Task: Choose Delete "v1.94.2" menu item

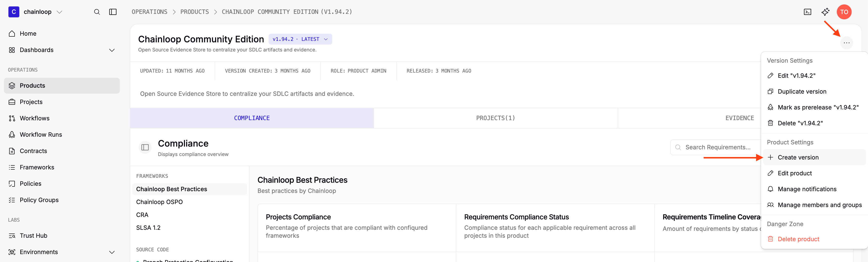Action: click(x=814, y=123)
